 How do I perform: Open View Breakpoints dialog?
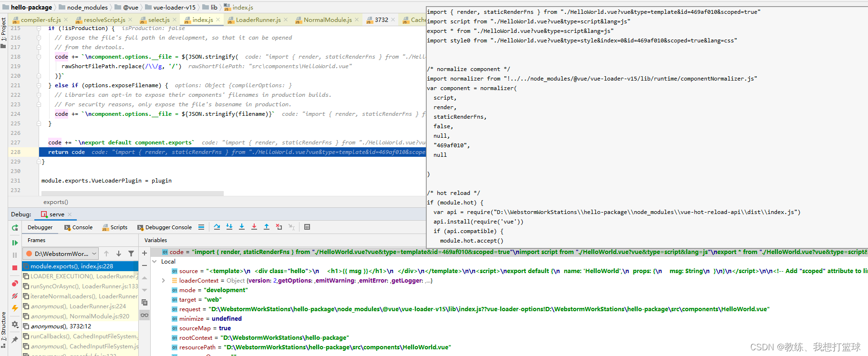pyautogui.click(x=15, y=284)
